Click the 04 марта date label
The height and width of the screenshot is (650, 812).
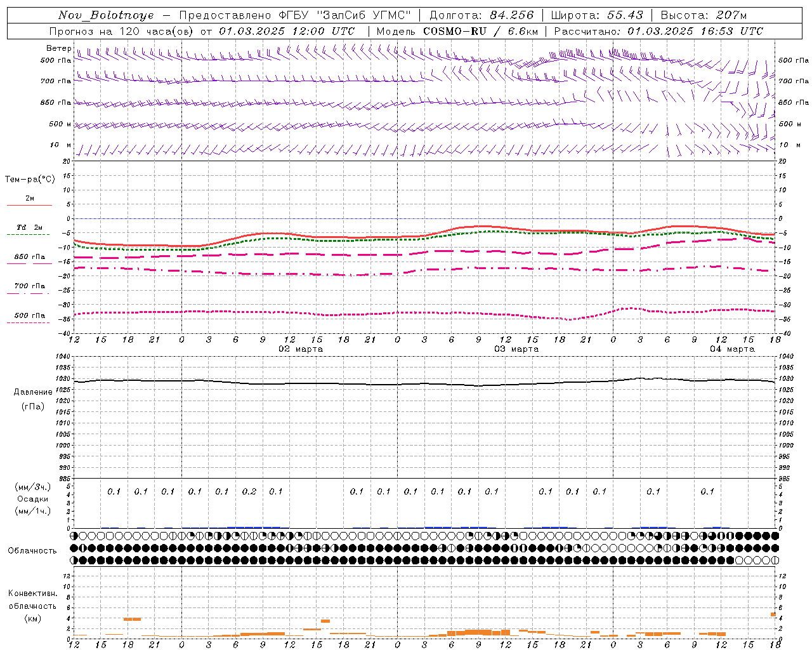click(x=732, y=349)
